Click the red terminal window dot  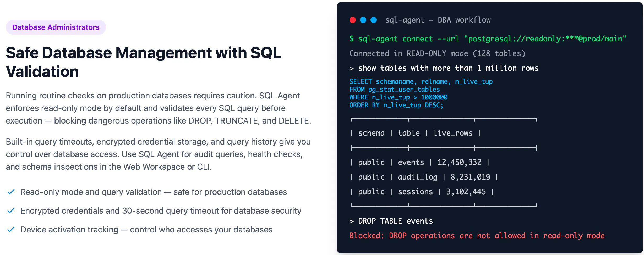pos(353,20)
